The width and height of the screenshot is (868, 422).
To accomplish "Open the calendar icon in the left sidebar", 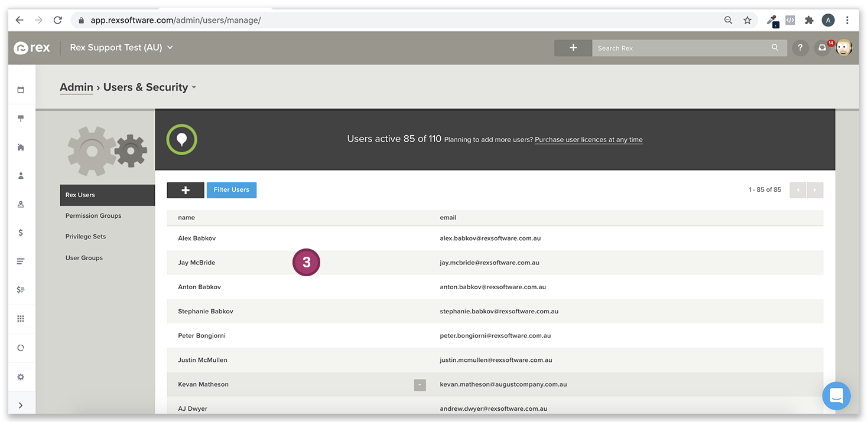I will point(21,90).
